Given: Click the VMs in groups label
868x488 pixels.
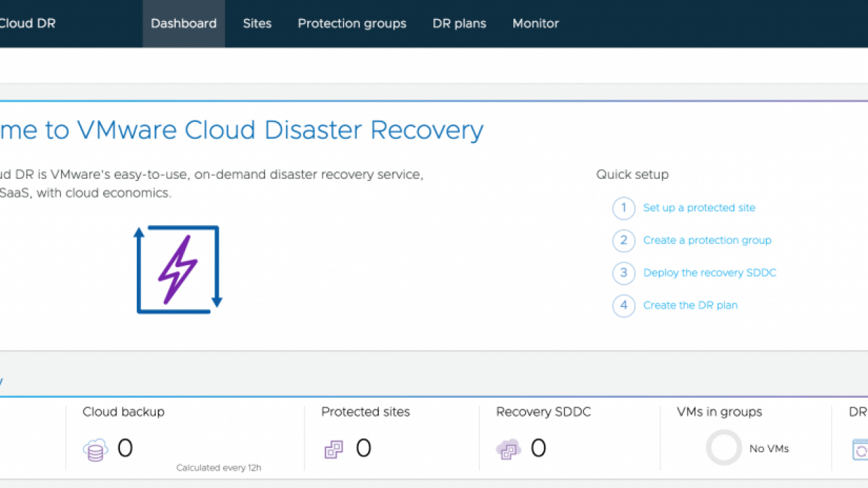Looking at the screenshot, I should (719, 412).
